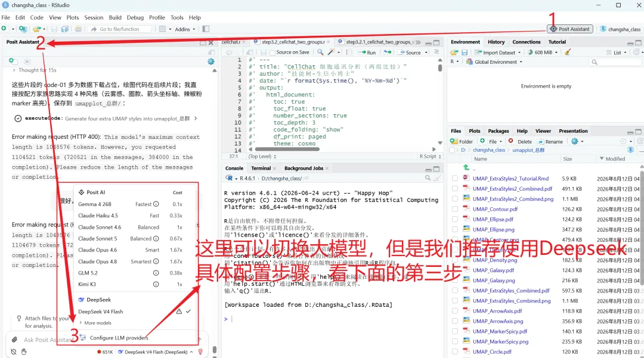This screenshot has width=644, height=358.
Task: Check the box for UMAP_ExtraStyles2_Combined.pdf
Action: (x=454, y=189)
